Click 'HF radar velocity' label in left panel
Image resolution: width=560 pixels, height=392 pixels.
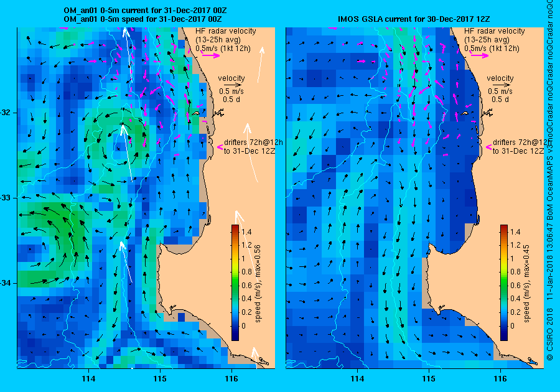coord(226,31)
